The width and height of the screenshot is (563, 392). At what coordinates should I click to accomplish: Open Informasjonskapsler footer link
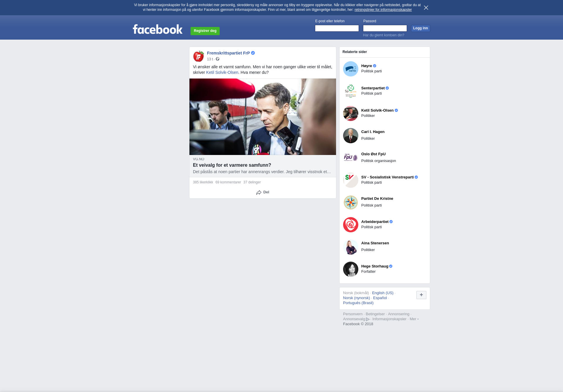pos(389,319)
